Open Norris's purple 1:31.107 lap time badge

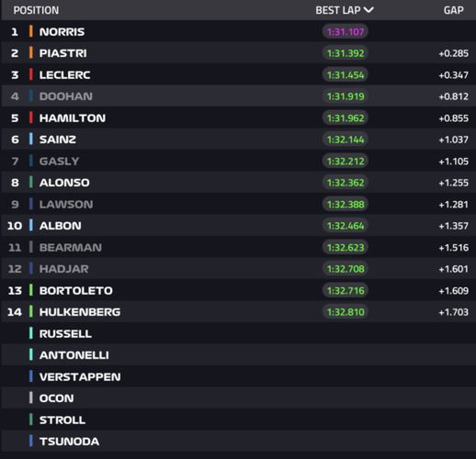[x=346, y=31]
